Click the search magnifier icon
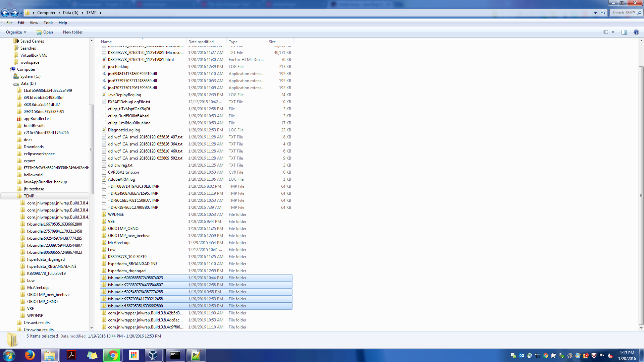 click(x=639, y=13)
